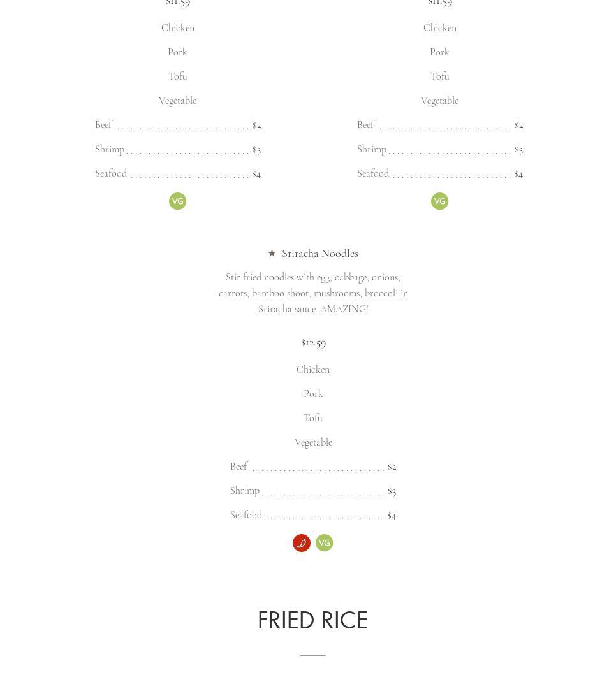Click the $12.59 price for Sriracha Noodles
The image size is (616, 696).
[313, 342]
